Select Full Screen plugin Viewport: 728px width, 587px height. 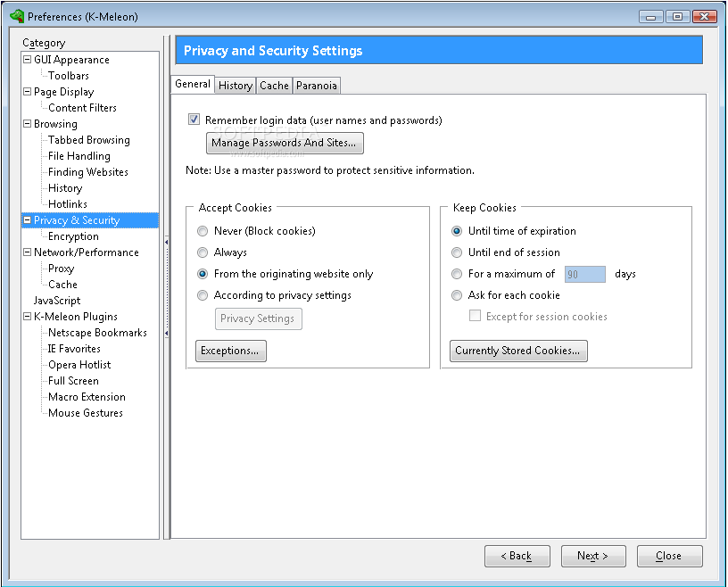point(73,381)
